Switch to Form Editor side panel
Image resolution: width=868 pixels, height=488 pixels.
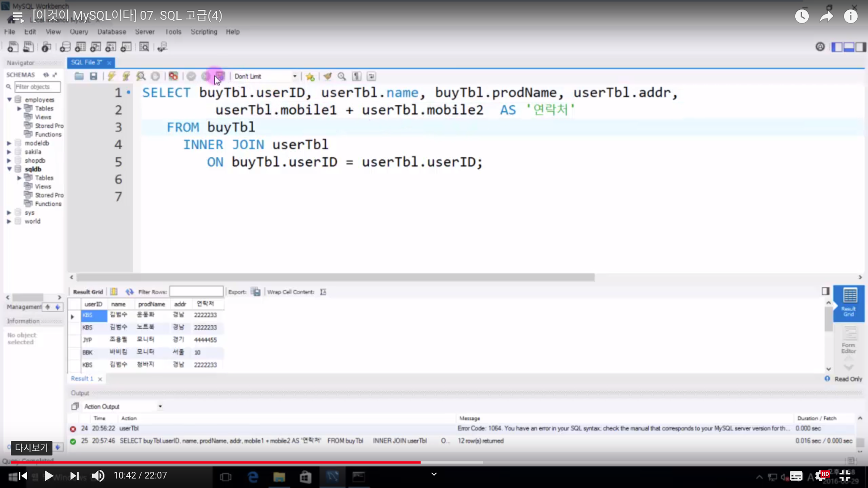tap(849, 341)
